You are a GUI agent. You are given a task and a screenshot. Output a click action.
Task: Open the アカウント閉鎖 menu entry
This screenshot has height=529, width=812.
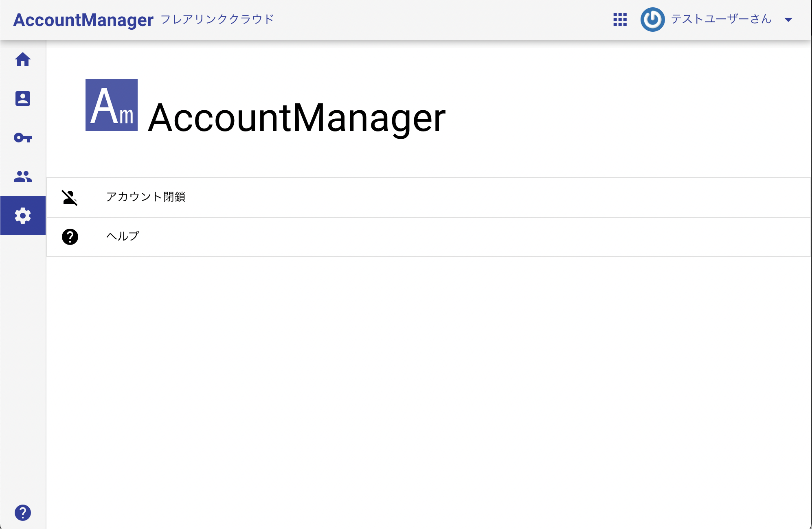[x=146, y=197]
